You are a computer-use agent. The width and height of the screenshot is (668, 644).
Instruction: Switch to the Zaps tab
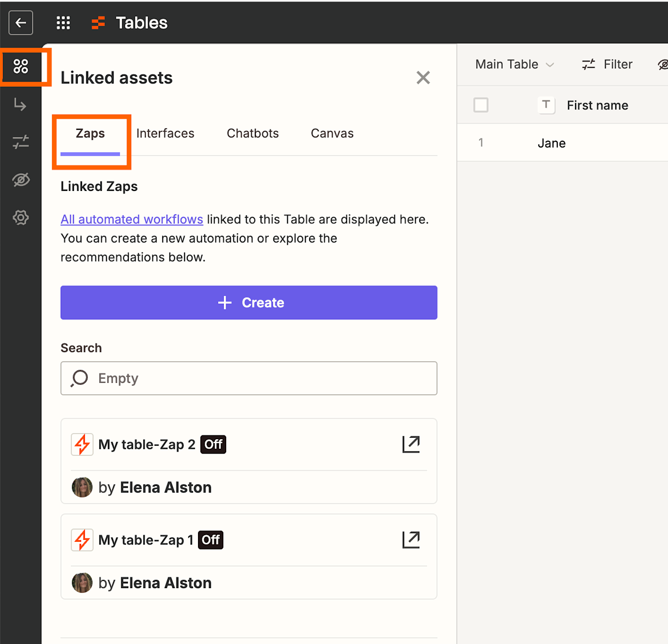click(x=90, y=134)
